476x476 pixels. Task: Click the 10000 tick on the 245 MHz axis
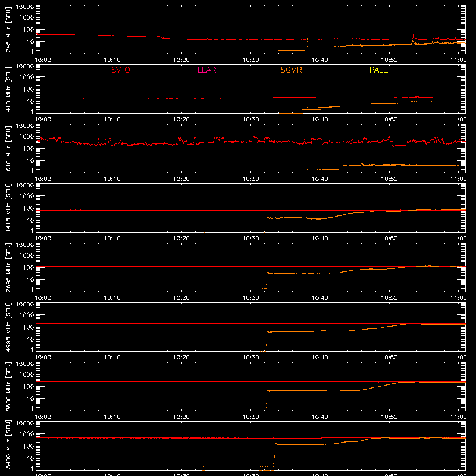(x=25, y=7)
